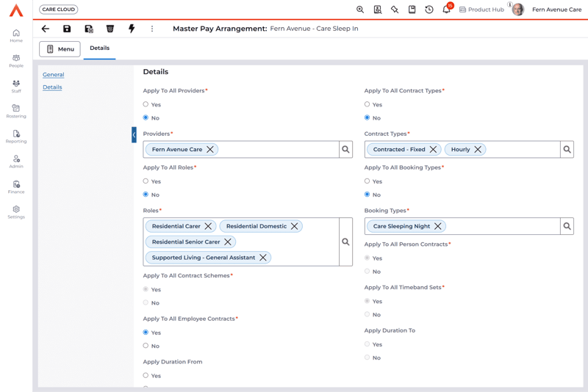Choose No for Apply To All Employee Contracts
The height and width of the screenshot is (392, 588).
coord(146,346)
